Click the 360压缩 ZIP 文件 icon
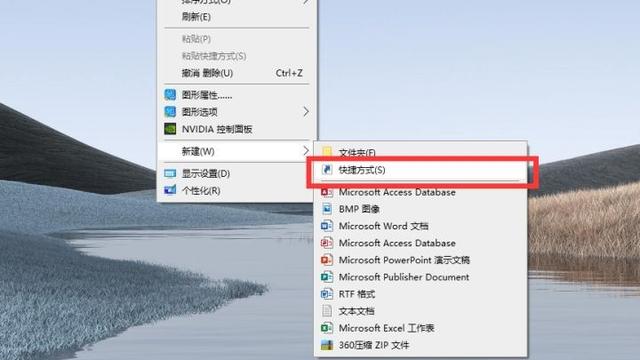Screen dimensions: 640x360 tap(327, 345)
